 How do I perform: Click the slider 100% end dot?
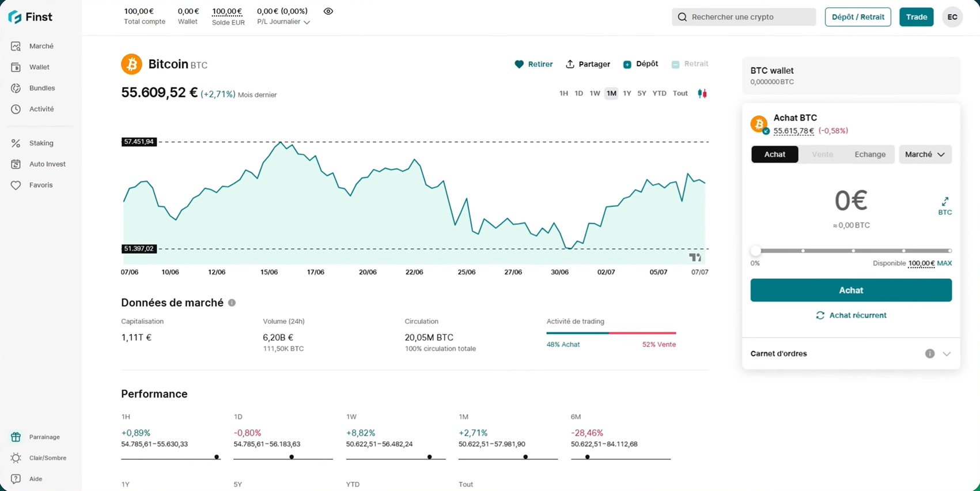pos(949,251)
